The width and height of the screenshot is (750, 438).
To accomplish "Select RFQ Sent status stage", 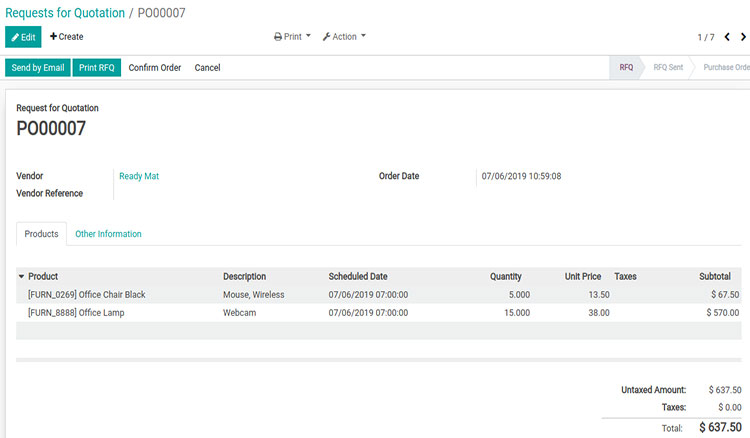I will [668, 68].
